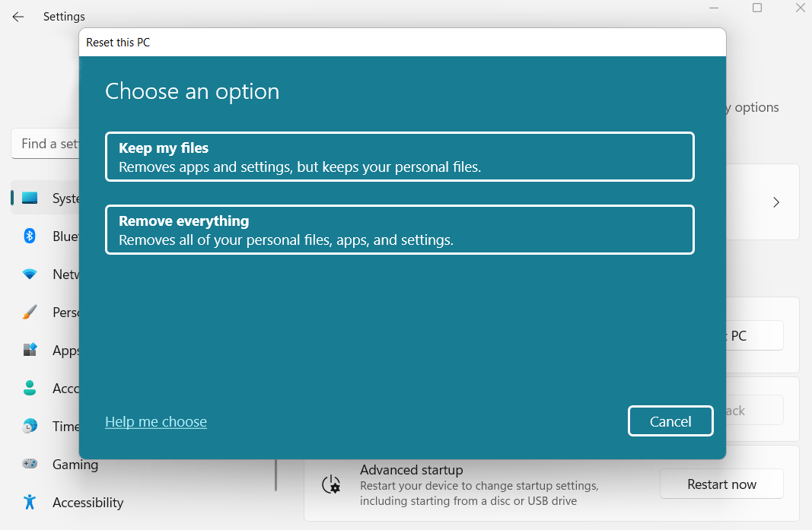Open Accounts via person icon
The width and height of the screenshot is (812, 530).
tap(30, 388)
